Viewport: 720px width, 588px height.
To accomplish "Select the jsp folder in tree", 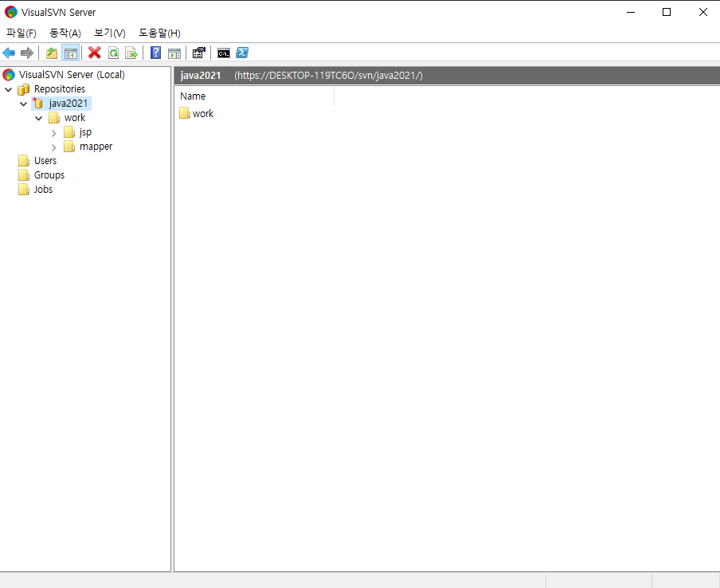I will [x=85, y=132].
